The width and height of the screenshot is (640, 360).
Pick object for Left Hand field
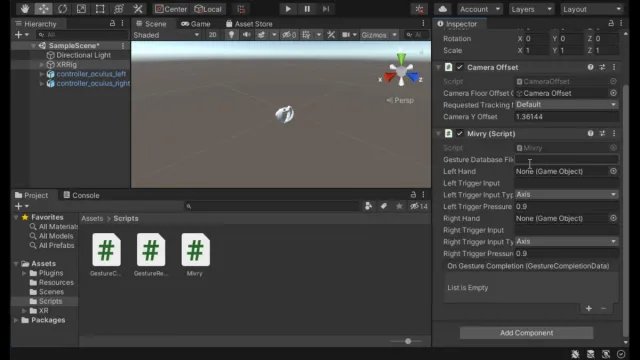(613, 171)
